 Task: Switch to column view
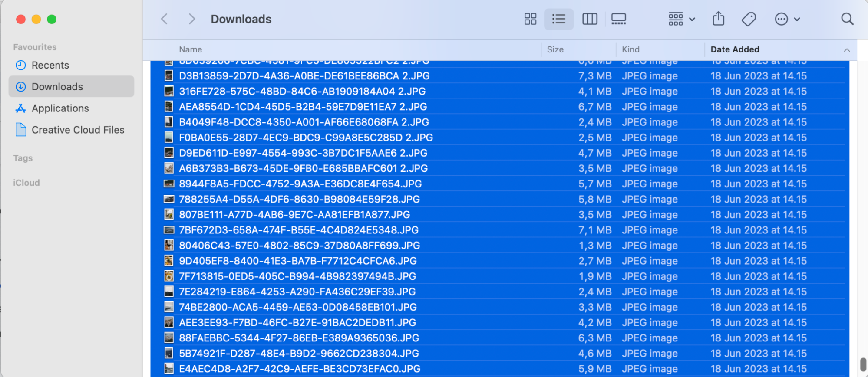[590, 19]
